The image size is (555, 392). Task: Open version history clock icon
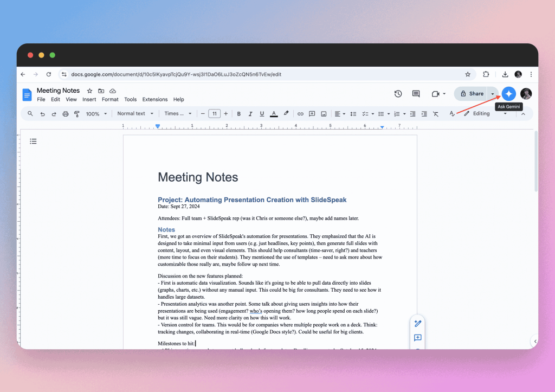point(398,94)
